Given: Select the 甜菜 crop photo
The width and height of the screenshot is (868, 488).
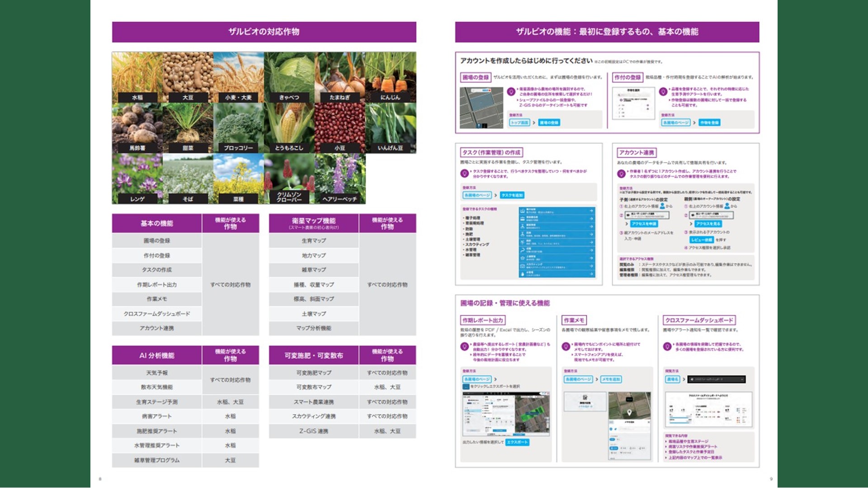Looking at the screenshot, I should pyautogui.click(x=188, y=128).
